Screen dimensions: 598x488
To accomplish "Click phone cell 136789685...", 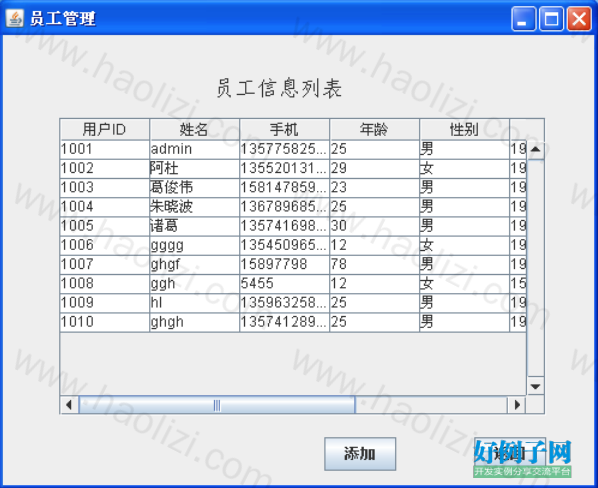I will pyautogui.click(x=285, y=207).
